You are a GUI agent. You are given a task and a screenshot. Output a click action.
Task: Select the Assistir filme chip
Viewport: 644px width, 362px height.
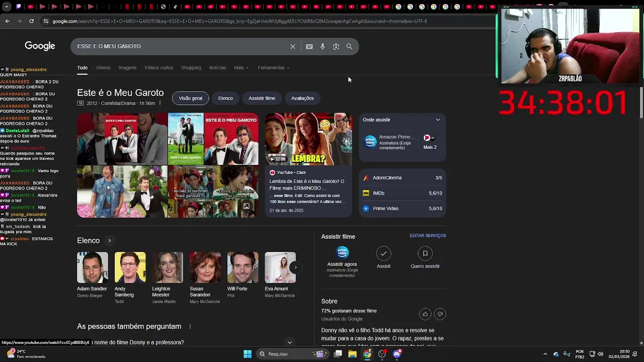click(262, 98)
